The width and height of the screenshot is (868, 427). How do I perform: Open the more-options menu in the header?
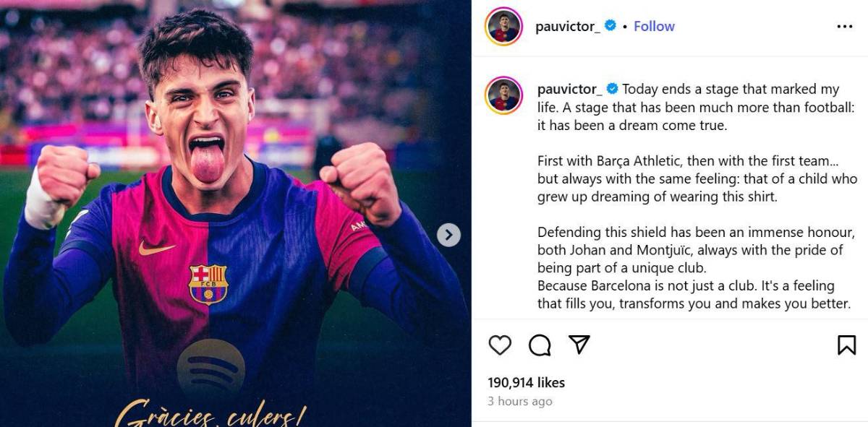[845, 26]
